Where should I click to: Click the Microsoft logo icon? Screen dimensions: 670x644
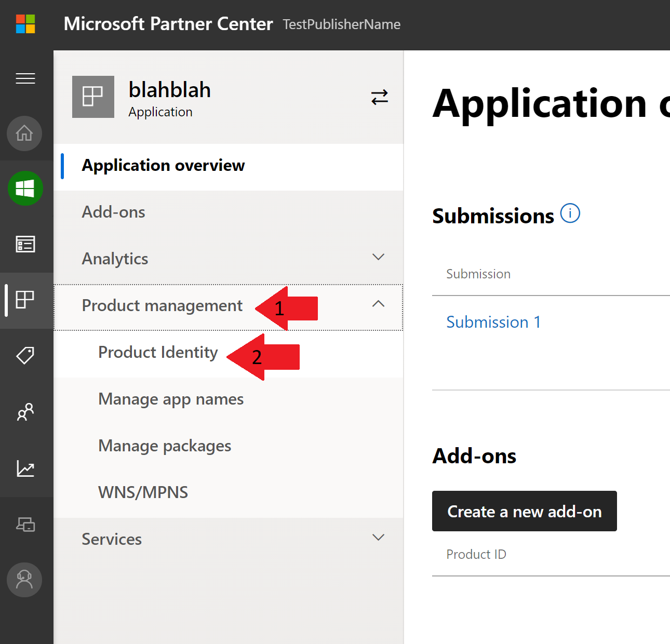coord(25,24)
